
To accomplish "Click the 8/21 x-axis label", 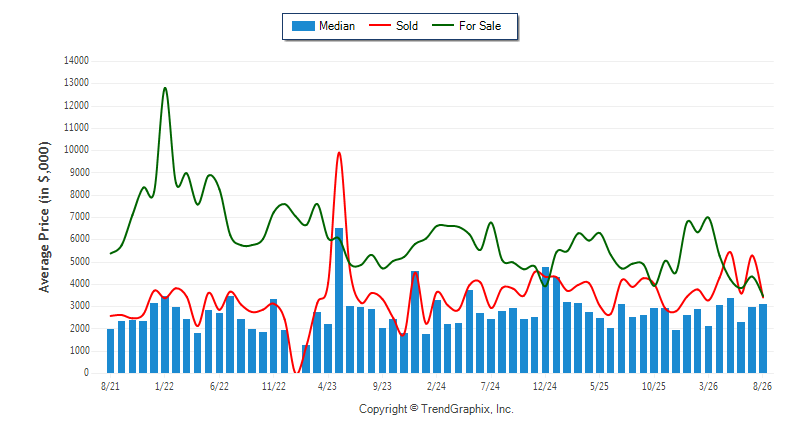I will click(110, 387).
